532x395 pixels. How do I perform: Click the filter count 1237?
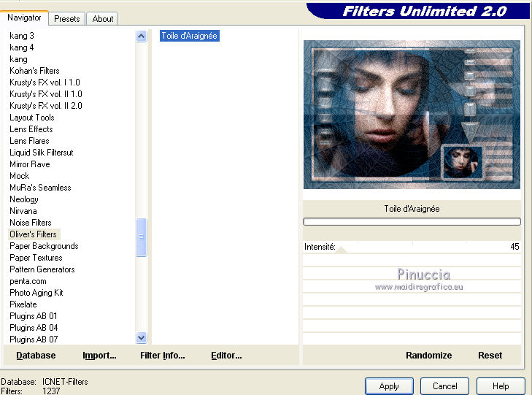coord(51,391)
